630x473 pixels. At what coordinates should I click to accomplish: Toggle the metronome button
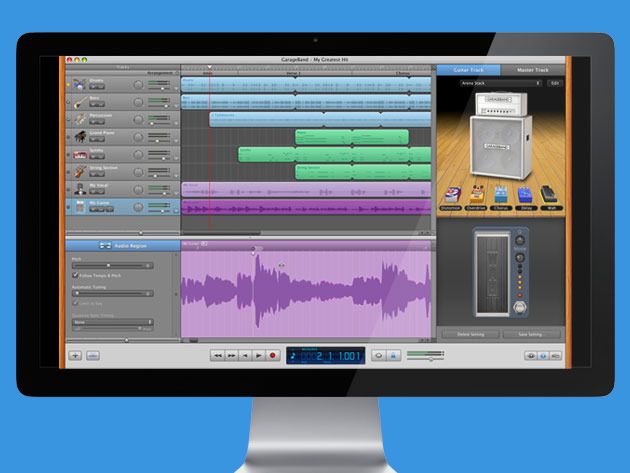click(x=394, y=355)
